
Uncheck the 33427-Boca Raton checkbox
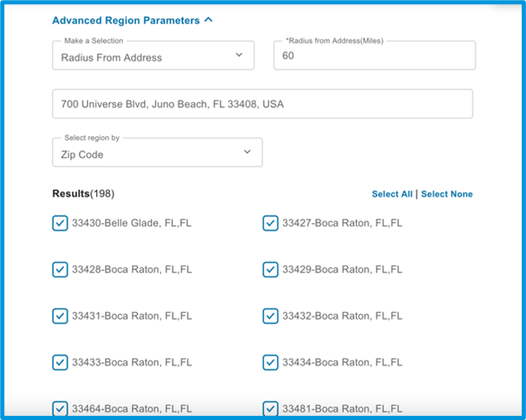click(271, 223)
